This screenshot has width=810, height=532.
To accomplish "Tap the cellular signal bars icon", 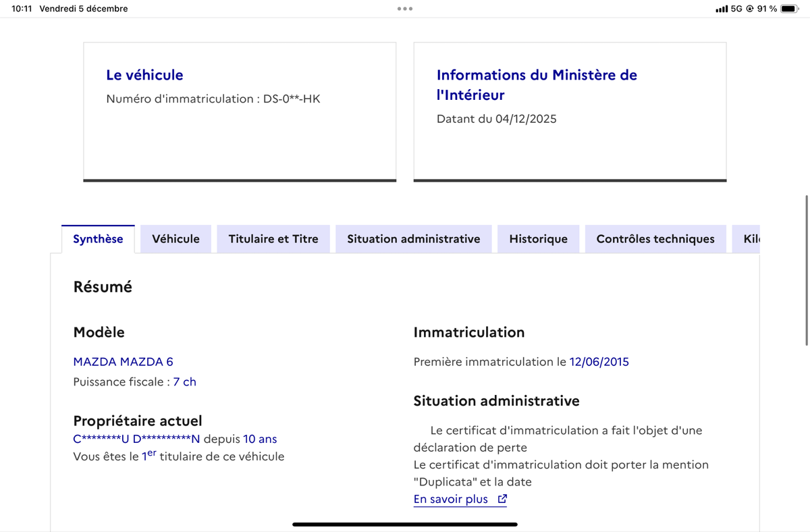I will [721, 9].
